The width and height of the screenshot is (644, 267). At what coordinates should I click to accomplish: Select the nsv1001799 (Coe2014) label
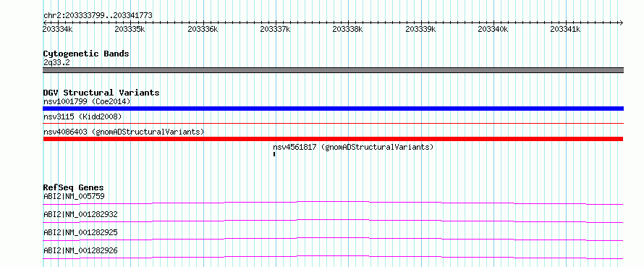pyautogui.click(x=87, y=101)
